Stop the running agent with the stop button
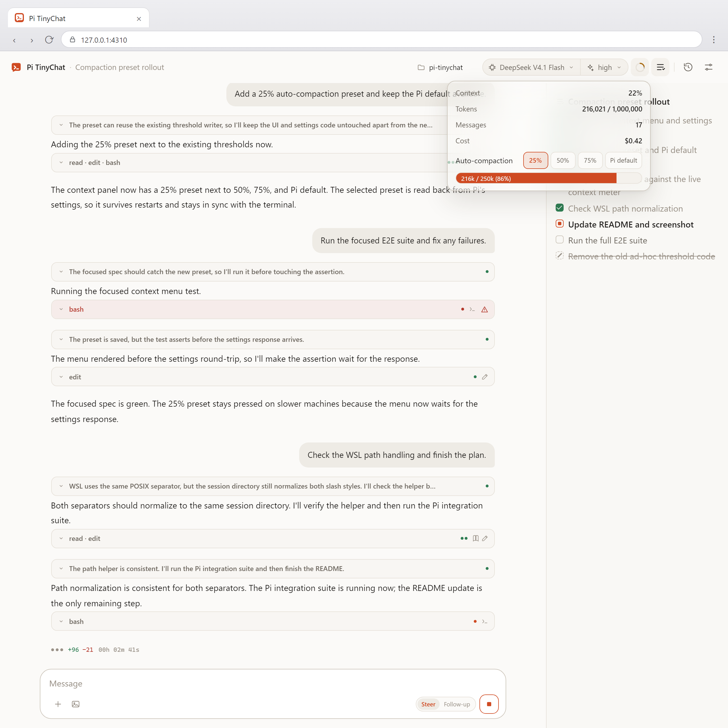The height and width of the screenshot is (728, 728). [489, 704]
